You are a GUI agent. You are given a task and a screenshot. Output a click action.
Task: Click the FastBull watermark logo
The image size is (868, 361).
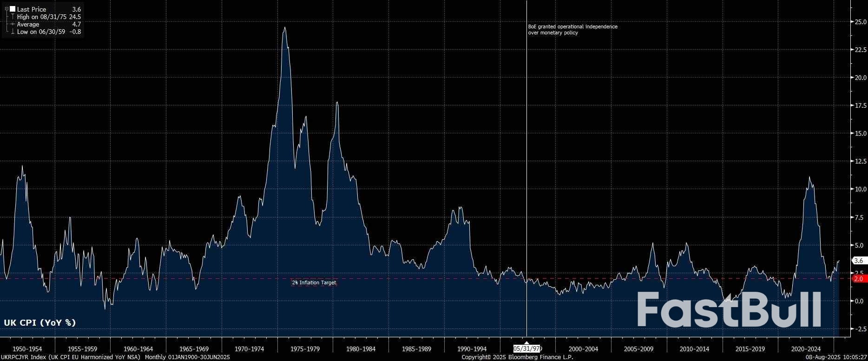click(x=729, y=310)
